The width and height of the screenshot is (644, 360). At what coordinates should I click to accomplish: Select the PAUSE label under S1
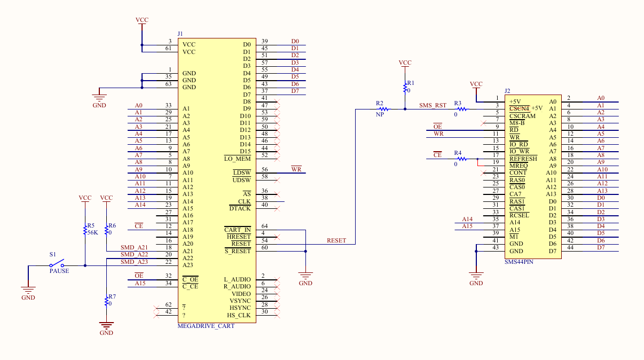point(59,271)
